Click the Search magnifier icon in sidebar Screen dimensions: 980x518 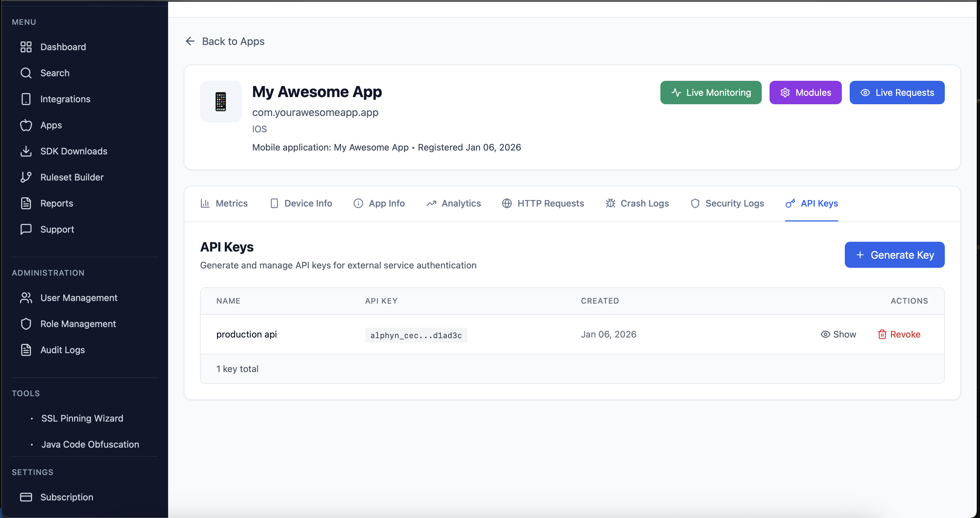(26, 73)
